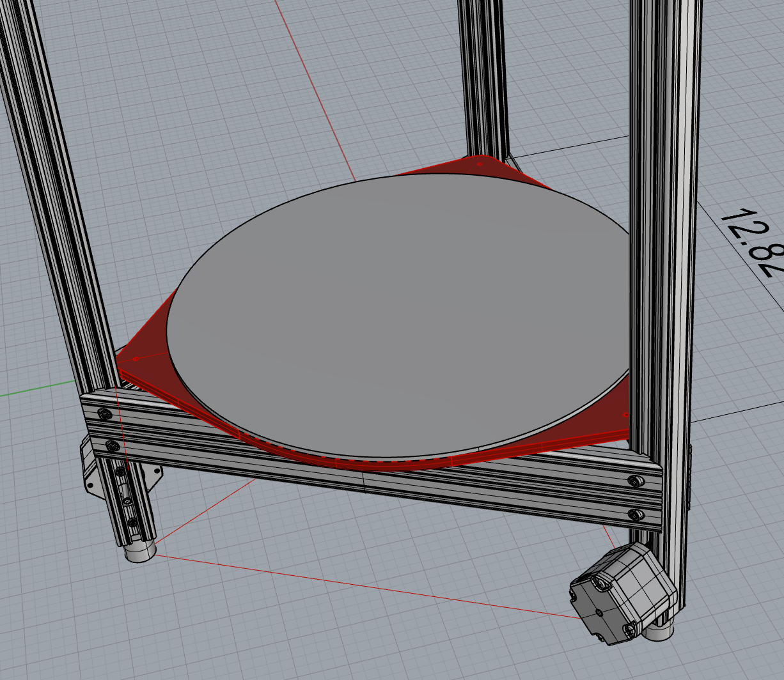Click the red plate's left corner screw hole
The width and height of the screenshot is (784, 680).
tap(136, 359)
